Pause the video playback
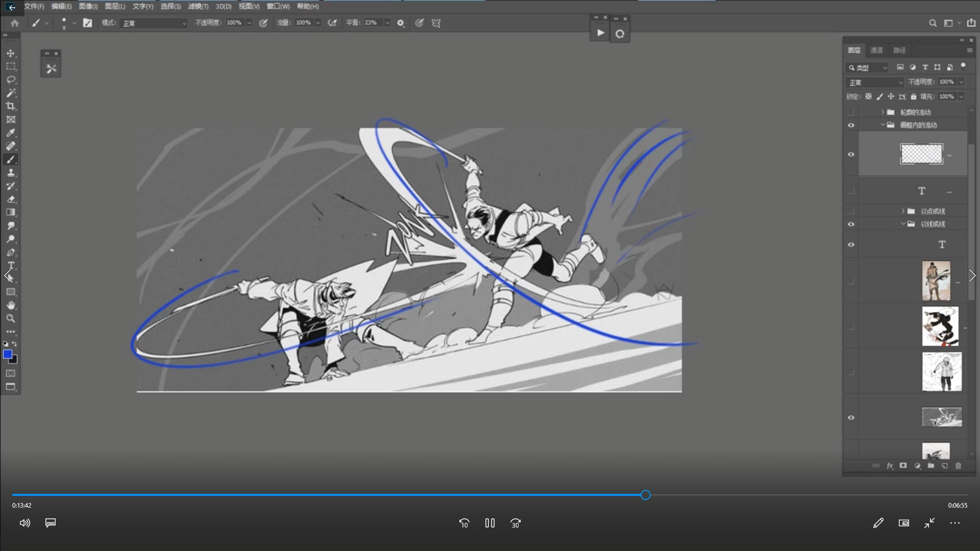Screen dimensions: 980x551 point(490,523)
